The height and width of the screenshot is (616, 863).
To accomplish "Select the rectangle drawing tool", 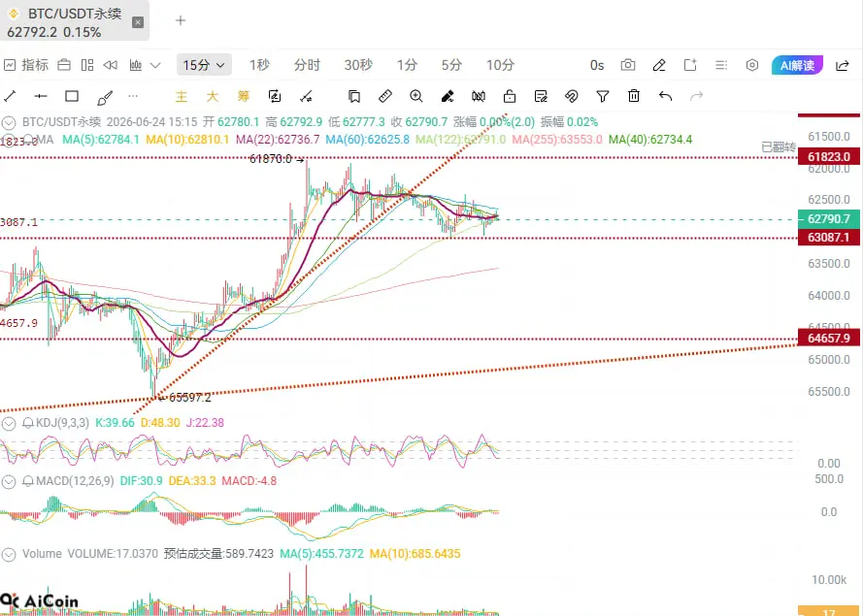I will click(x=72, y=96).
